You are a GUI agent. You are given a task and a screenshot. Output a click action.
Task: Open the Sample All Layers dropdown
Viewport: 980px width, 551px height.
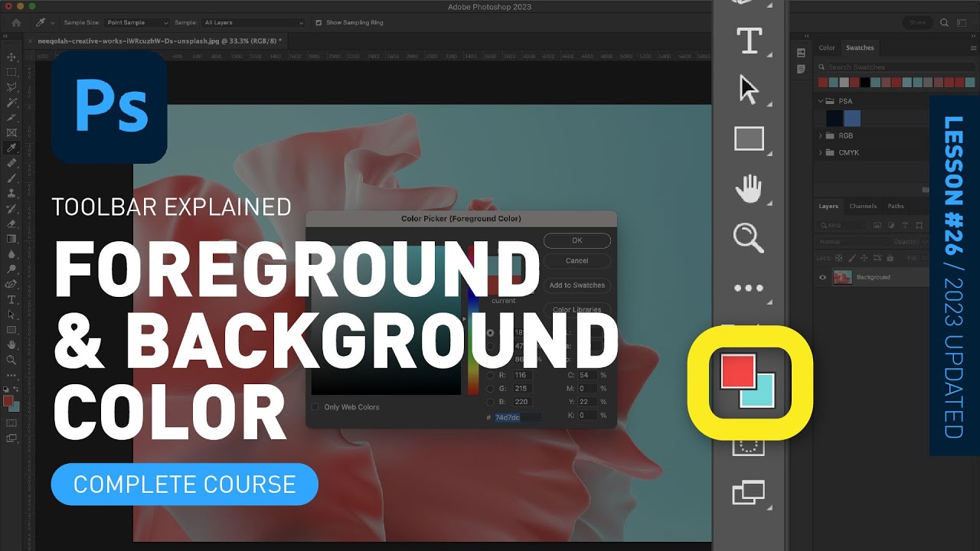click(253, 23)
